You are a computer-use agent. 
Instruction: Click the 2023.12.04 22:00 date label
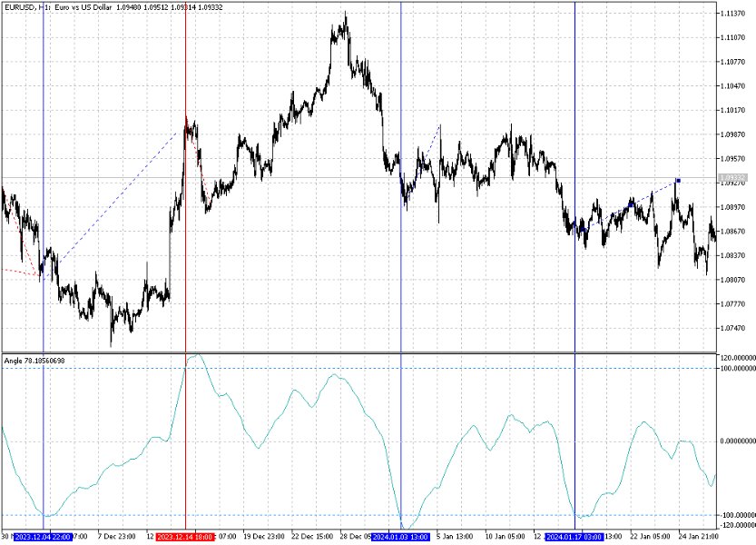click(x=43, y=537)
